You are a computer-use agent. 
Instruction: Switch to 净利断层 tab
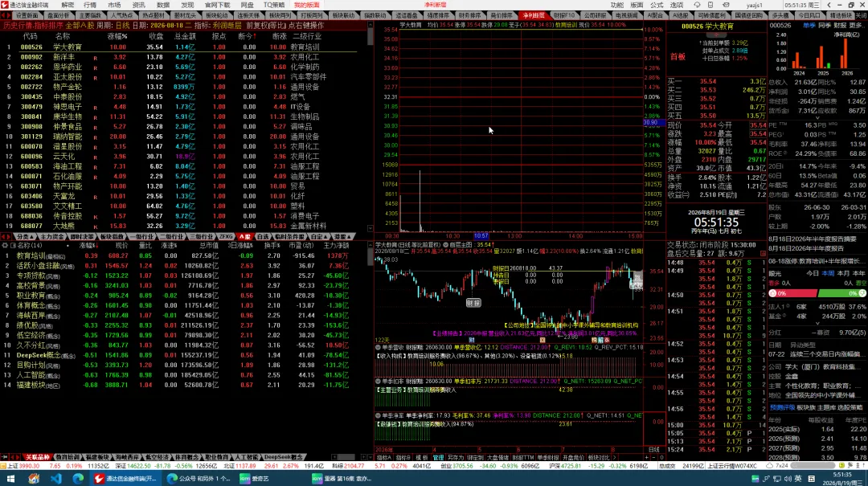click(534, 15)
